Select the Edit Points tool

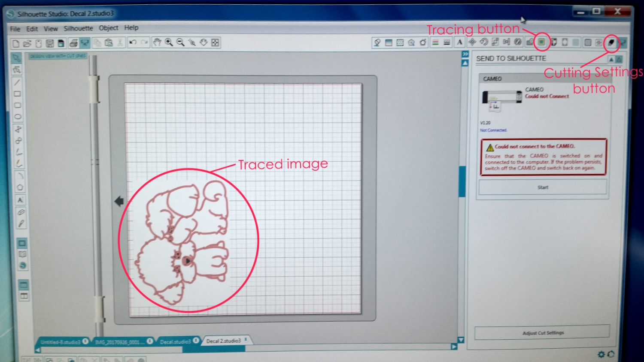[17, 69]
